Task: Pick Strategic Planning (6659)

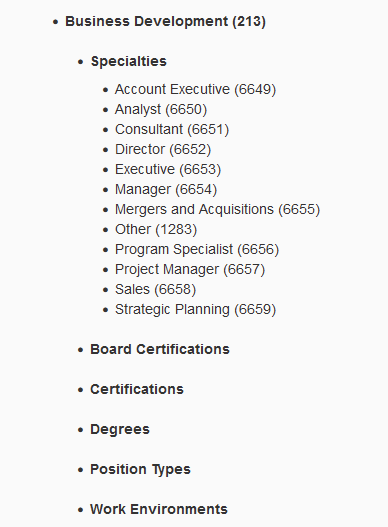Action: tap(195, 310)
